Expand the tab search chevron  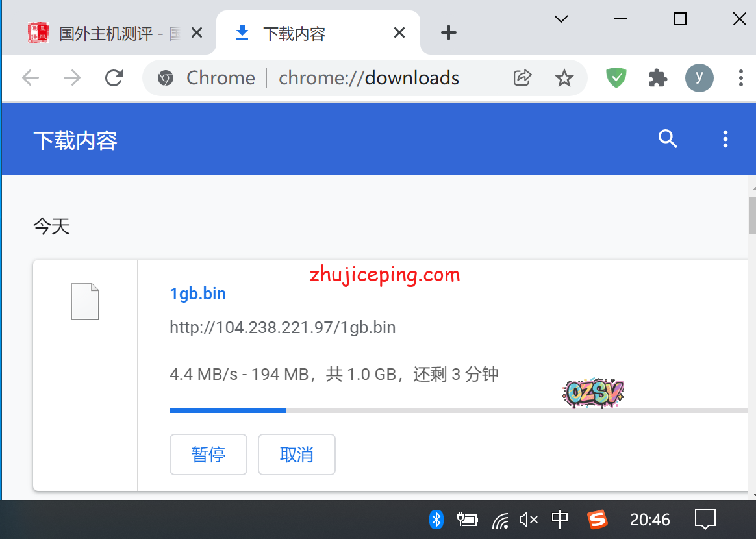[561, 19]
